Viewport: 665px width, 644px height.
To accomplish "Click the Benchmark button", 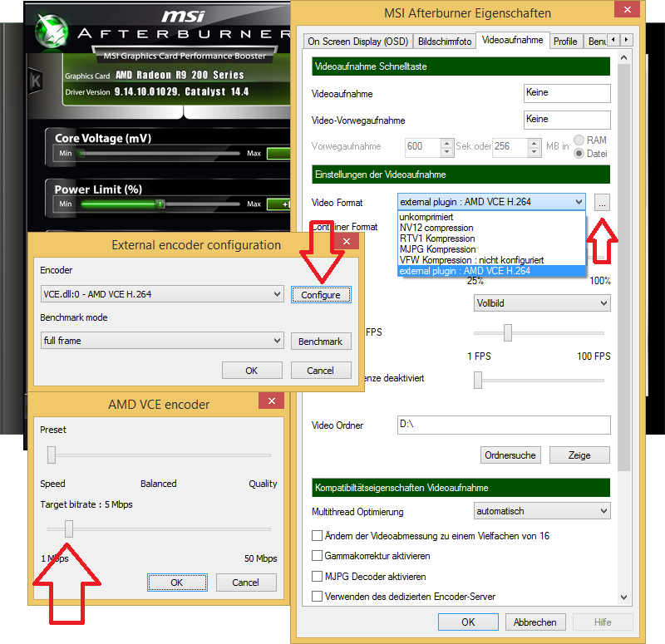I will [321, 342].
